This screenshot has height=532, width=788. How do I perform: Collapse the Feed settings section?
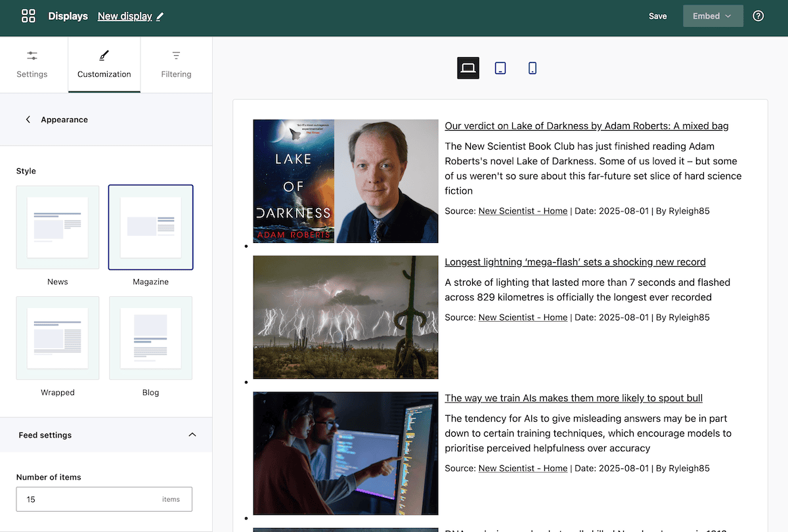(192, 435)
